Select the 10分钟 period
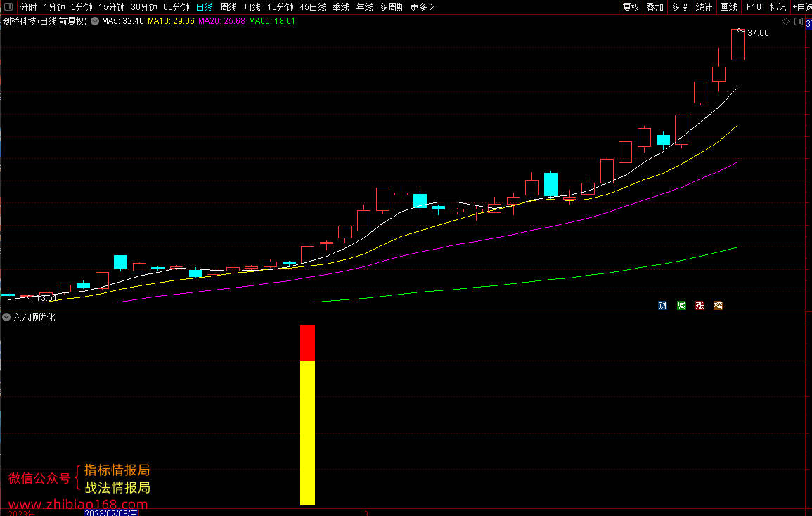The image size is (812, 516). [281, 7]
